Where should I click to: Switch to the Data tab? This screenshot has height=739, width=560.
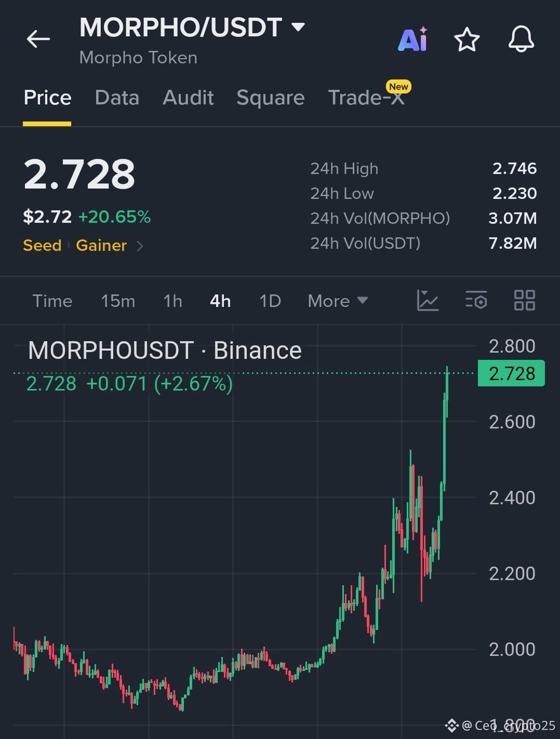pyautogui.click(x=117, y=98)
